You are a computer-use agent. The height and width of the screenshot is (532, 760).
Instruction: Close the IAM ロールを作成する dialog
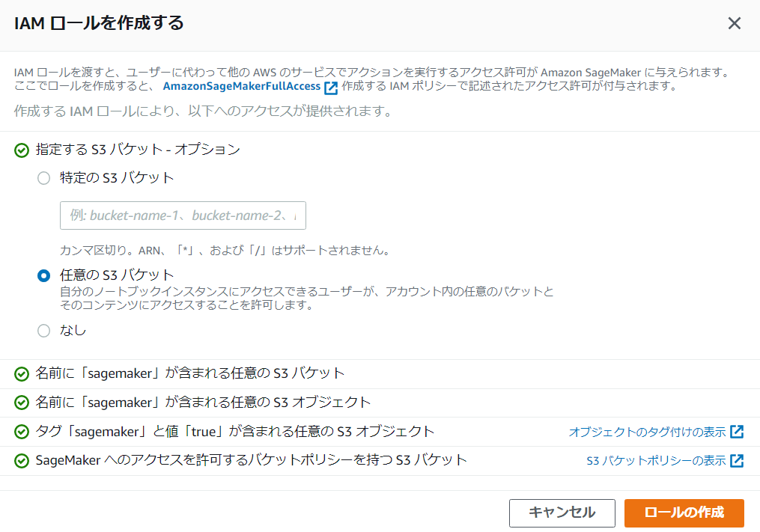[735, 22]
